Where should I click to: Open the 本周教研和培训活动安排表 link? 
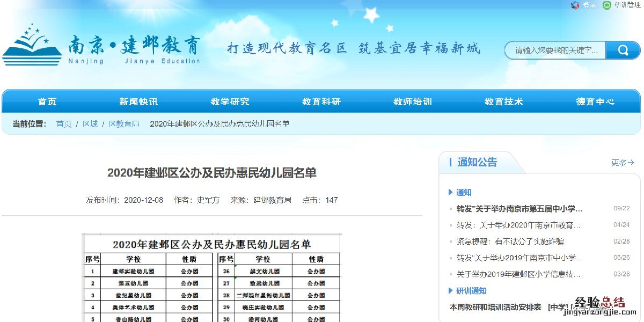[x=496, y=308]
